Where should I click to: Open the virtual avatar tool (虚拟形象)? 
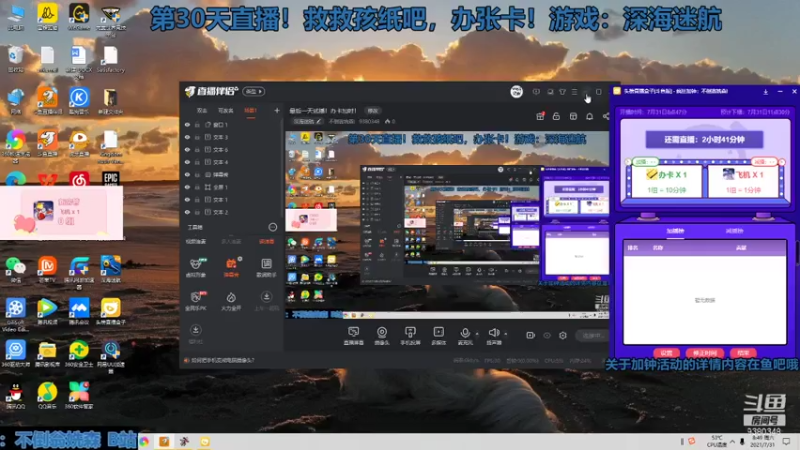tap(195, 267)
